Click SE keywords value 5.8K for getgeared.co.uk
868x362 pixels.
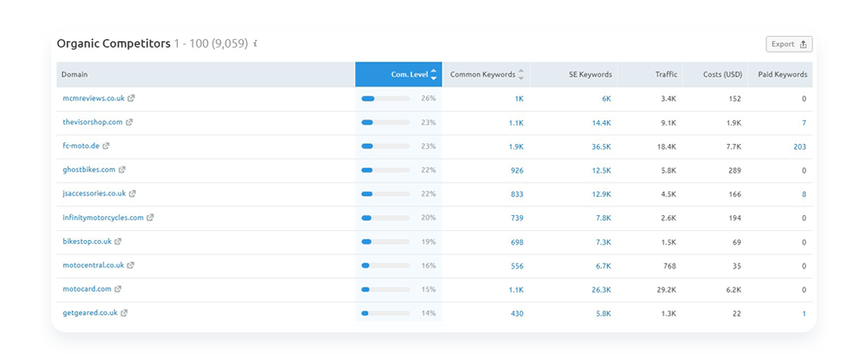pyautogui.click(x=603, y=313)
